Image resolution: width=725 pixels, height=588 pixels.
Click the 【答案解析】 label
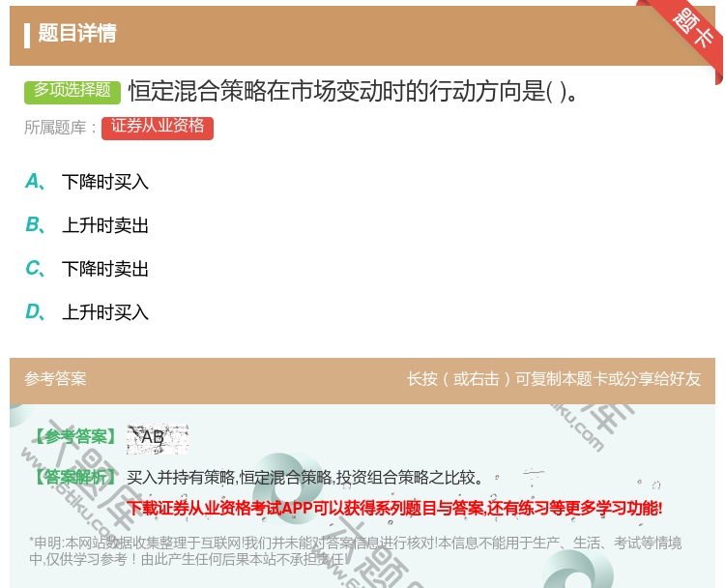point(74,477)
